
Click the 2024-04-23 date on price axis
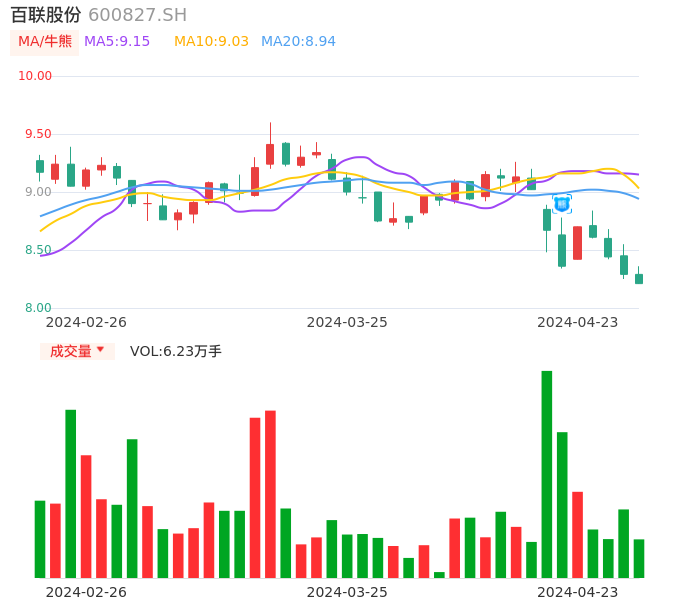click(x=578, y=322)
